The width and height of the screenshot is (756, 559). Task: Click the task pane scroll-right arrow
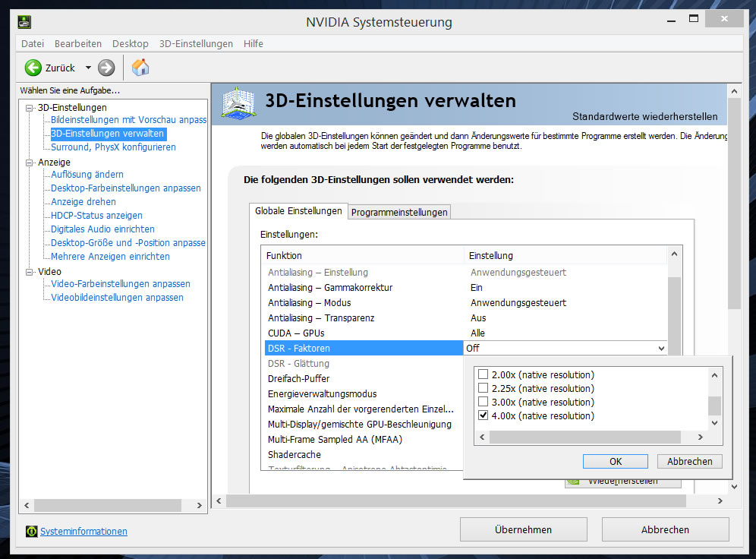[x=199, y=506]
